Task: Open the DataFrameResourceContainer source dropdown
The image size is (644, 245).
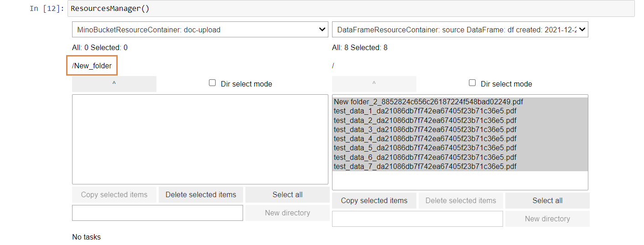Action: (460, 30)
